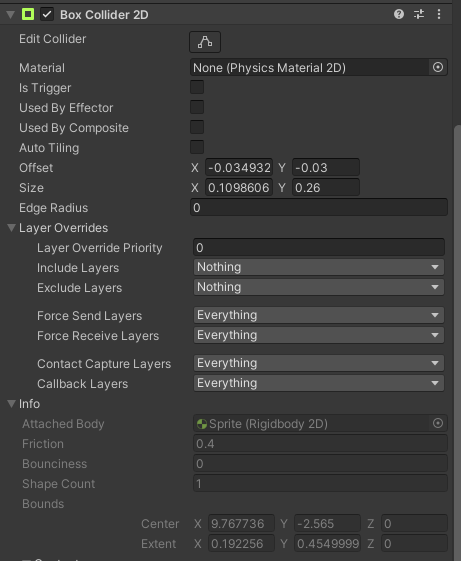The height and width of the screenshot is (561, 461).
Task: Open the Force Send Layers dropdown
Action: 319,315
